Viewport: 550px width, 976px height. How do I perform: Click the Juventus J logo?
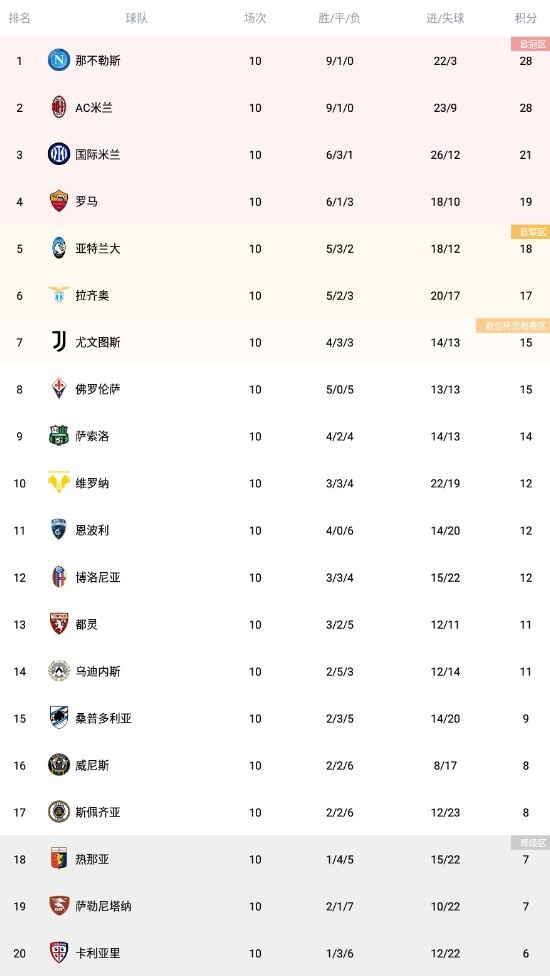point(59,342)
